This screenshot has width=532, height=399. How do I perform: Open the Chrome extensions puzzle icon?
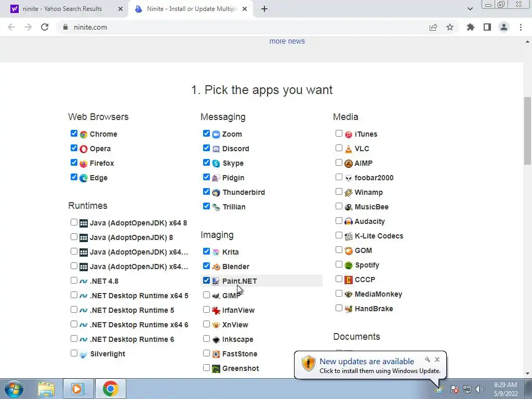(471, 27)
